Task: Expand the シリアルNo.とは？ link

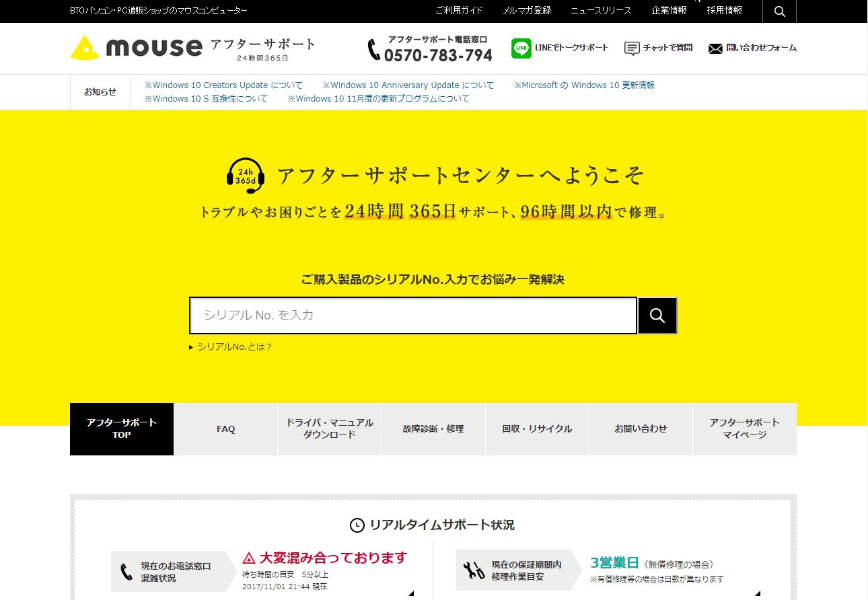Action: click(231, 347)
